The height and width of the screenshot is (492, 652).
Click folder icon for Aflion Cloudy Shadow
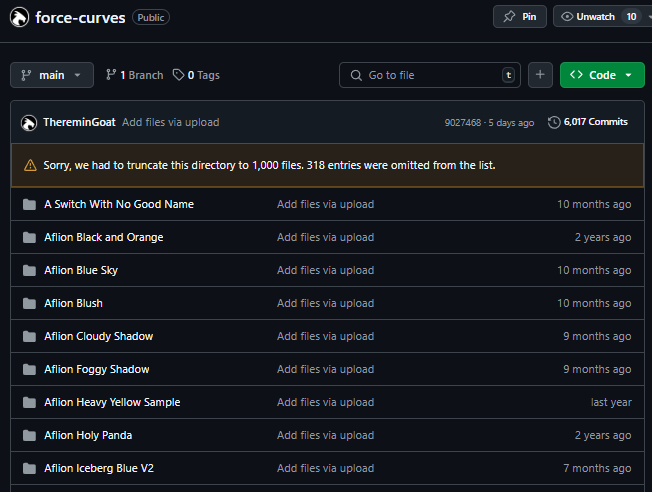pos(29,336)
